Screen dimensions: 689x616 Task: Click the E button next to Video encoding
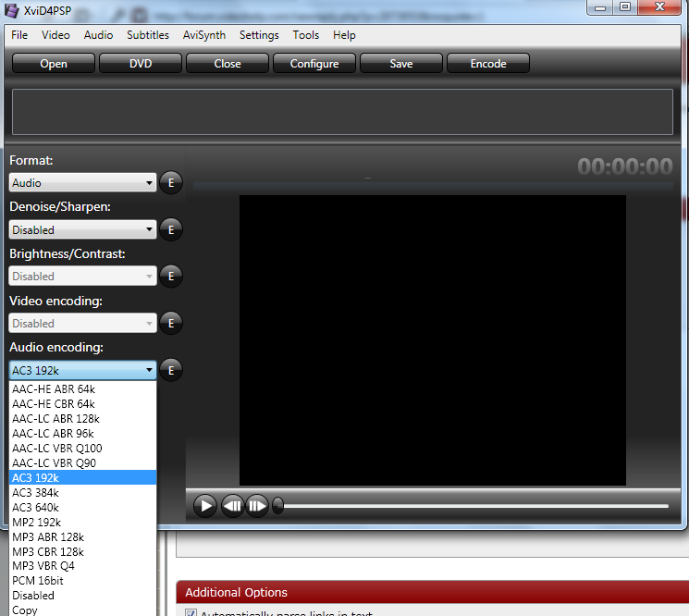(171, 324)
